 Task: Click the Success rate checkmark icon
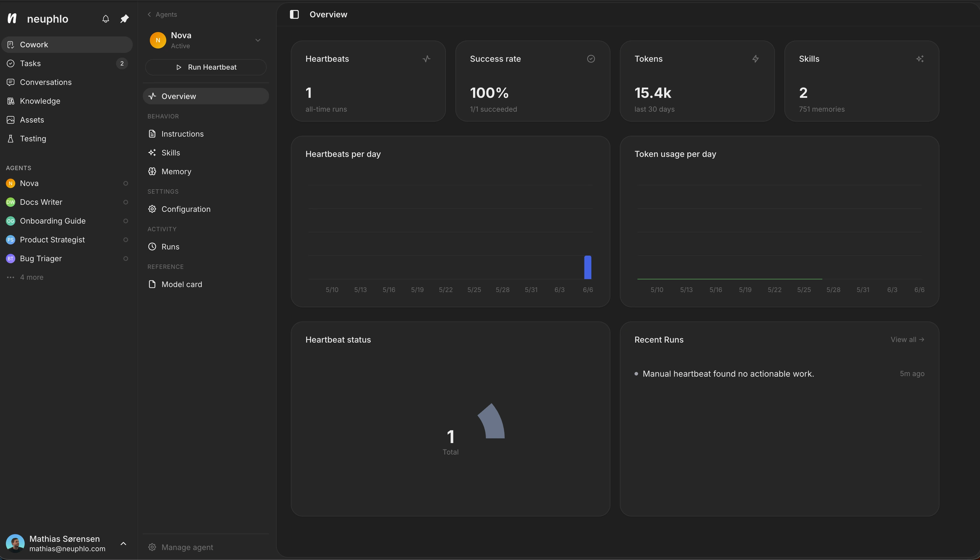[x=591, y=59]
